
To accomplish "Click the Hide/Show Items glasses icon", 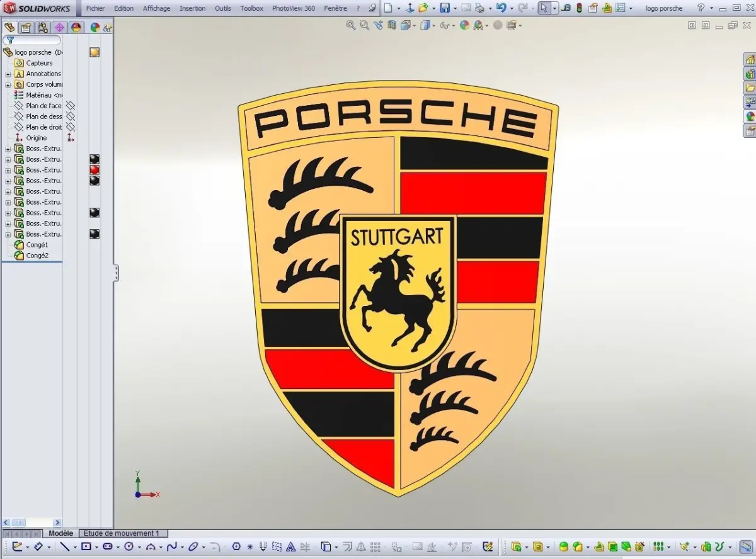I will 444,25.
